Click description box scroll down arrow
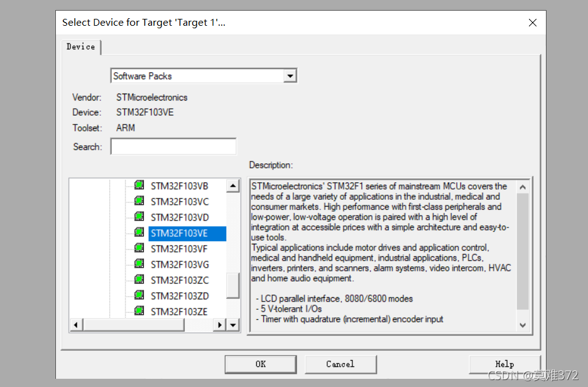 pyautogui.click(x=523, y=325)
